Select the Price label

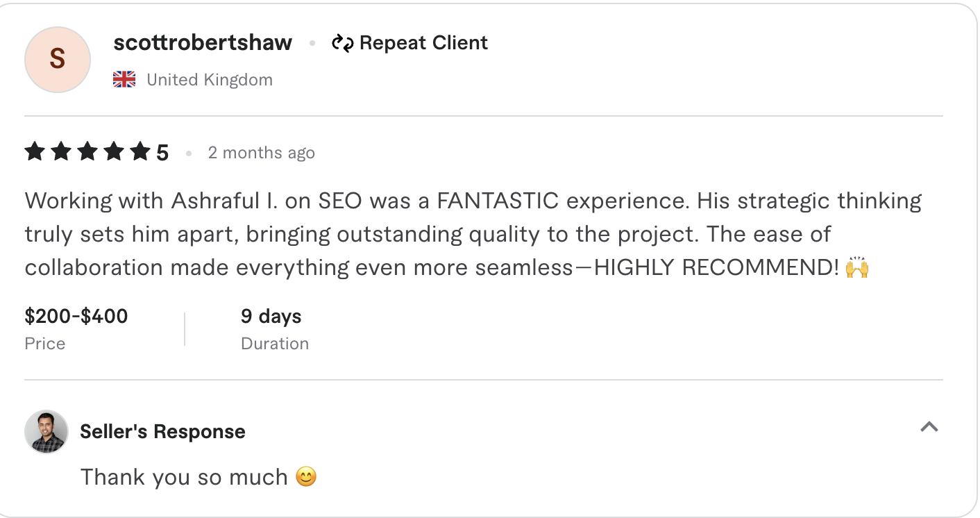pyautogui.click(x=44, y=343)
